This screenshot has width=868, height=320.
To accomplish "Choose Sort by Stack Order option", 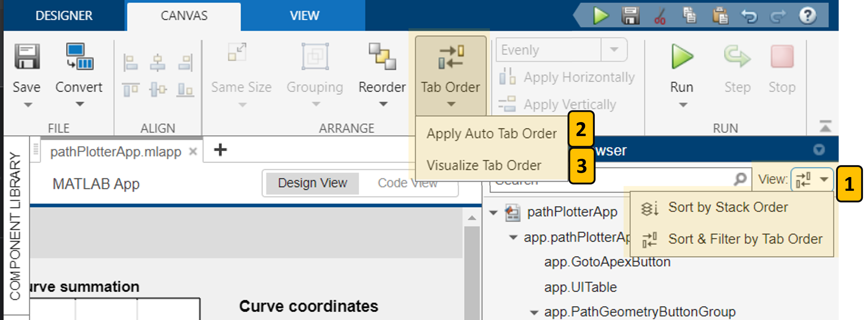I will [x=728, y=207].
